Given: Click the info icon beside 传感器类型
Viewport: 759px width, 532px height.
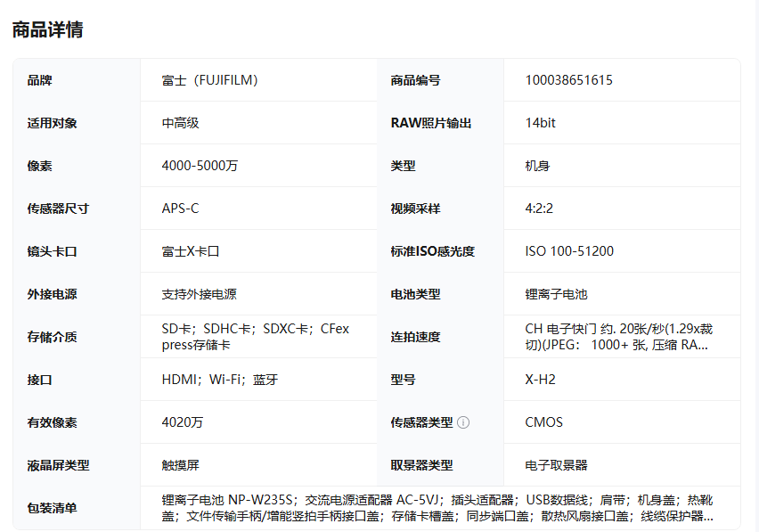Looking at the screenshot, I should [x=463, y=422].
